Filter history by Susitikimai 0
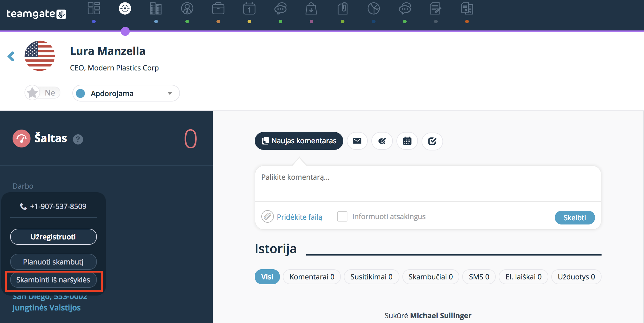Screen dimensions: 644x323 tap(371, 277)
